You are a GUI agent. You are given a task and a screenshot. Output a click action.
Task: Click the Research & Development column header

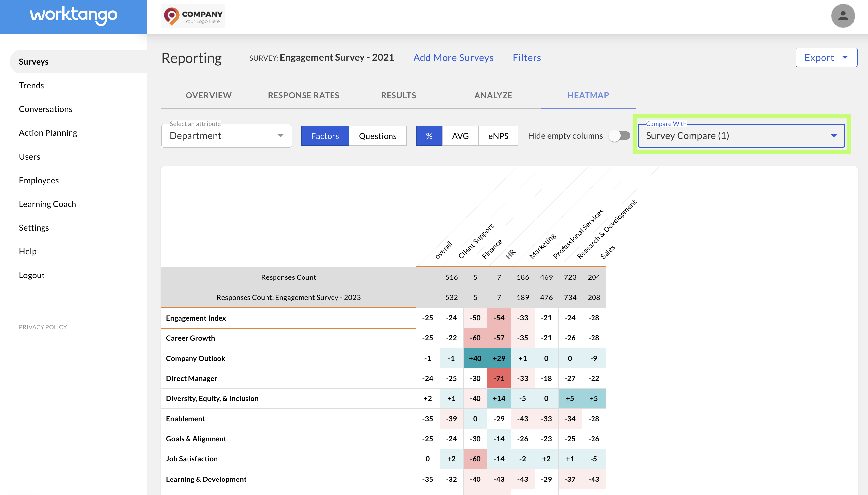pos(606,229)
